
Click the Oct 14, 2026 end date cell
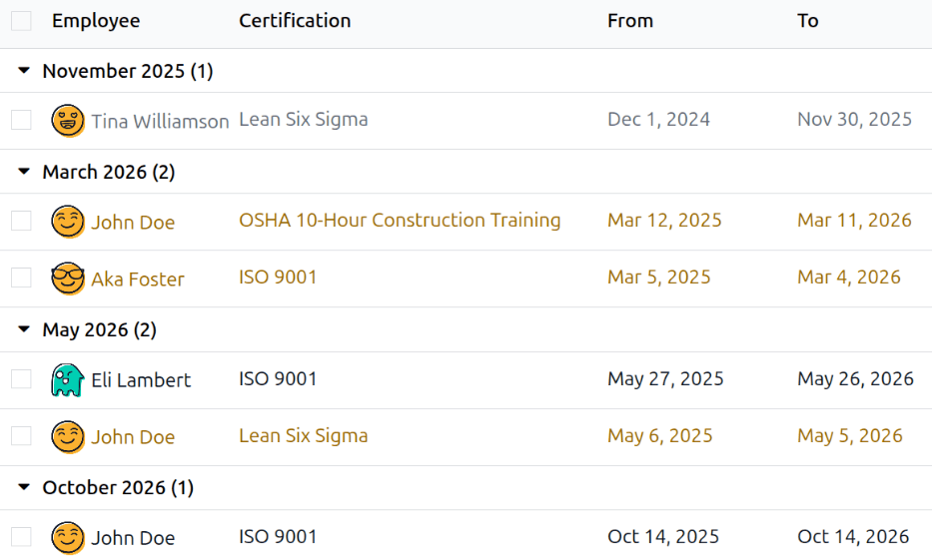(853, 537)
